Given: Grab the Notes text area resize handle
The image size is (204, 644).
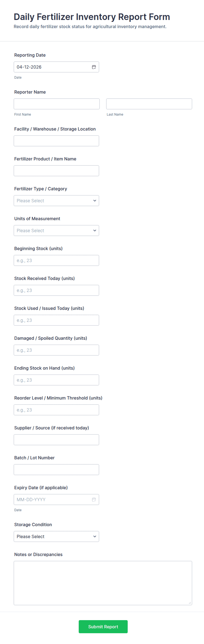Looking at the screenshot, I should [190, 603].
